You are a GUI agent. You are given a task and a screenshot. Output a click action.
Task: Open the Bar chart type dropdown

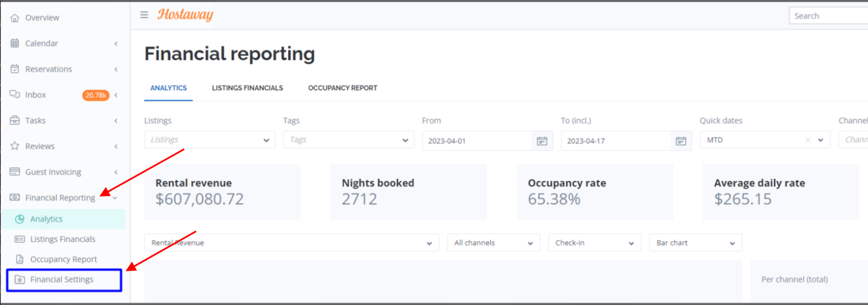point(696,243)
